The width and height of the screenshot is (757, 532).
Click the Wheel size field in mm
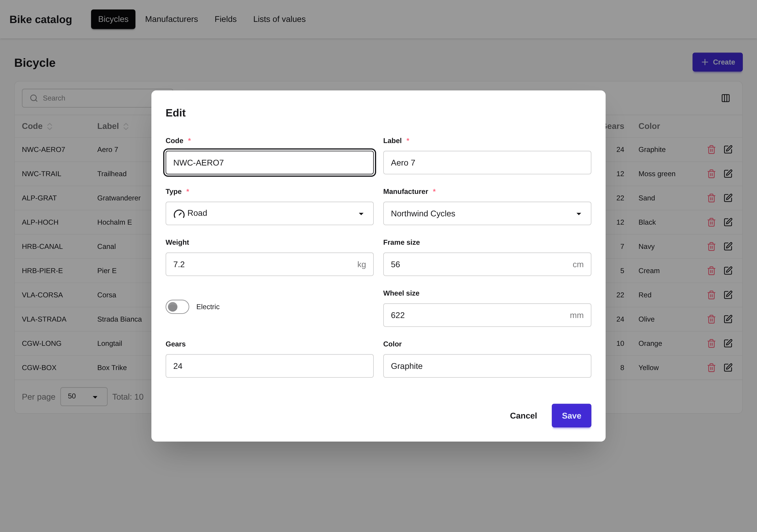[x=487, y=315]
